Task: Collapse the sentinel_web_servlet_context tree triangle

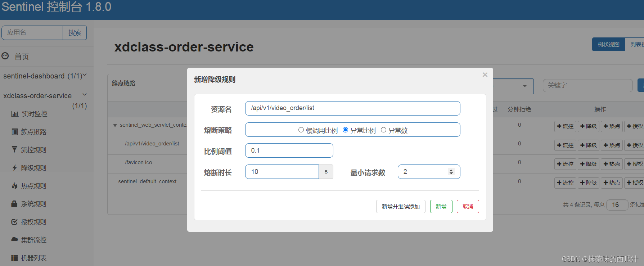Action: [115, 125]
